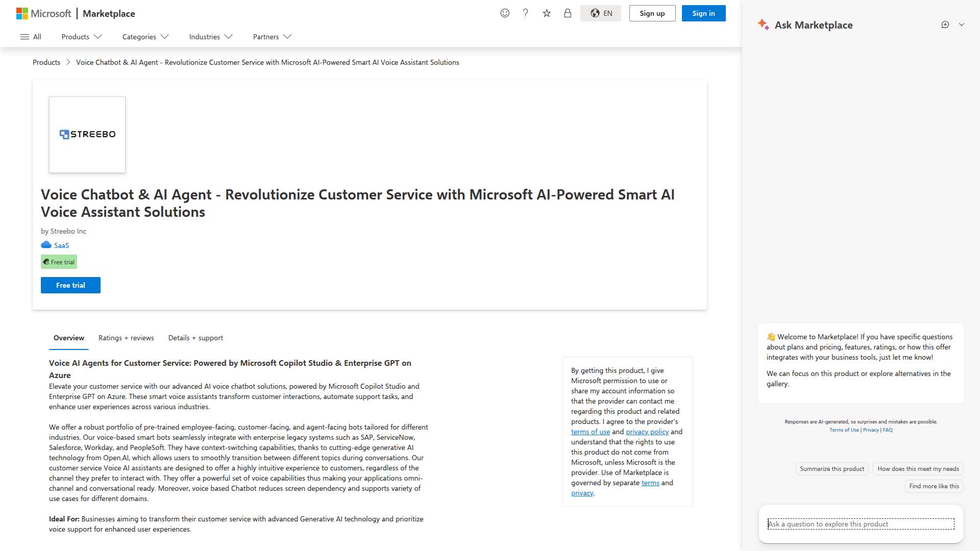Click the Microsoft logo
The image size is (980, 551).
pyautogui.click(x=43, y=13)
